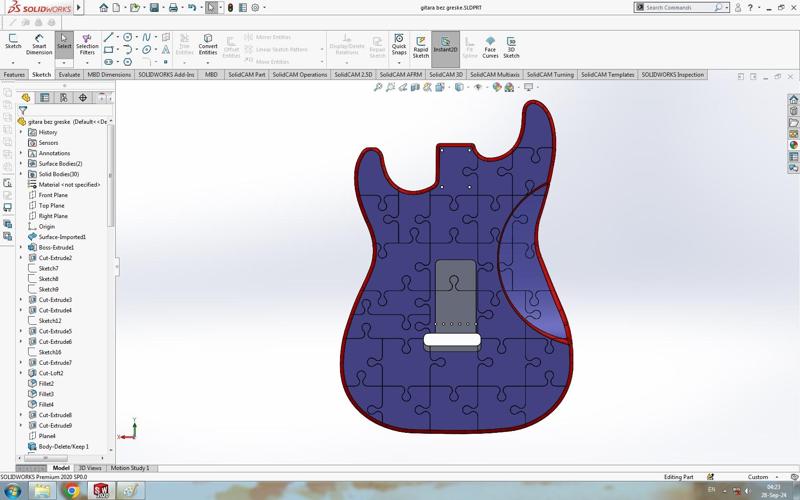Expand the Solid Bodies(30) folder
This screenshot has width=800, height=500.
click(21, 174)
